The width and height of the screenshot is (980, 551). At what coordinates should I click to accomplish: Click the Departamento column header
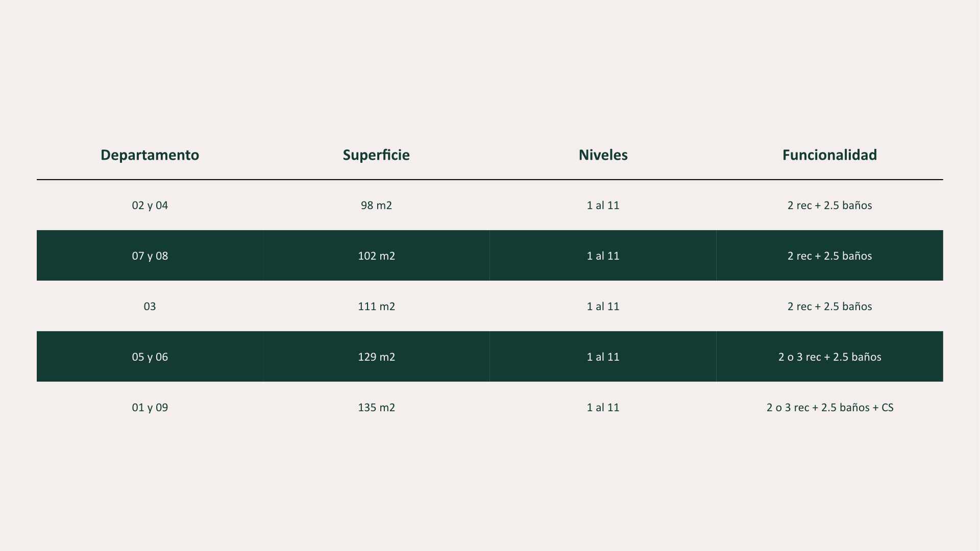tap(150, 155)
